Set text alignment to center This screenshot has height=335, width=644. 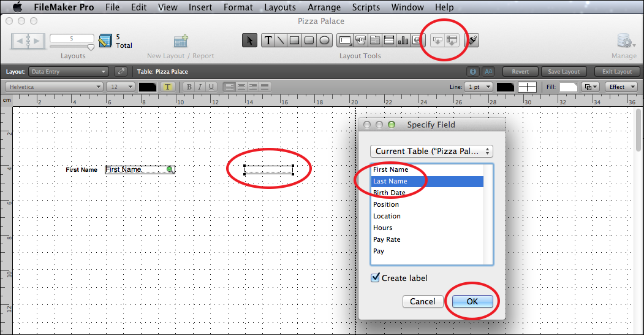[x=241, y=87]
